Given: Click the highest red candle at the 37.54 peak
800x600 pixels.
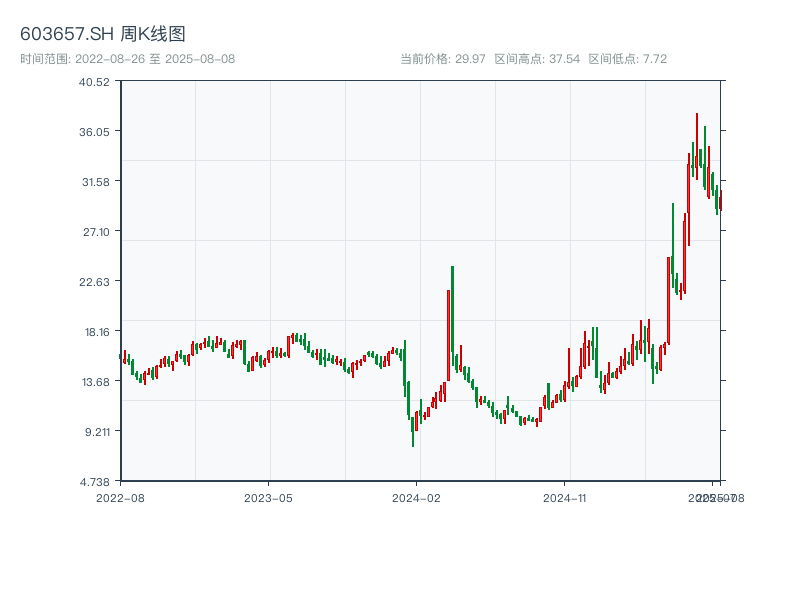Looking at the screenshot, I should click(697, 146).
